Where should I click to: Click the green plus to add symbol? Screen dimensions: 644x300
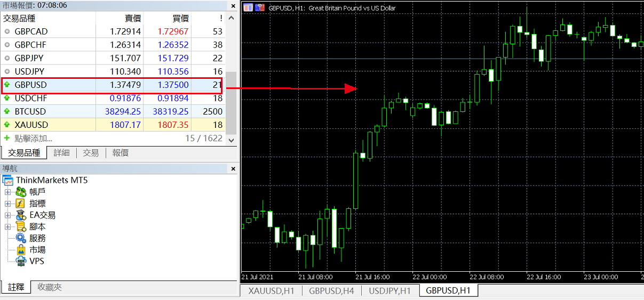[7, 138]
